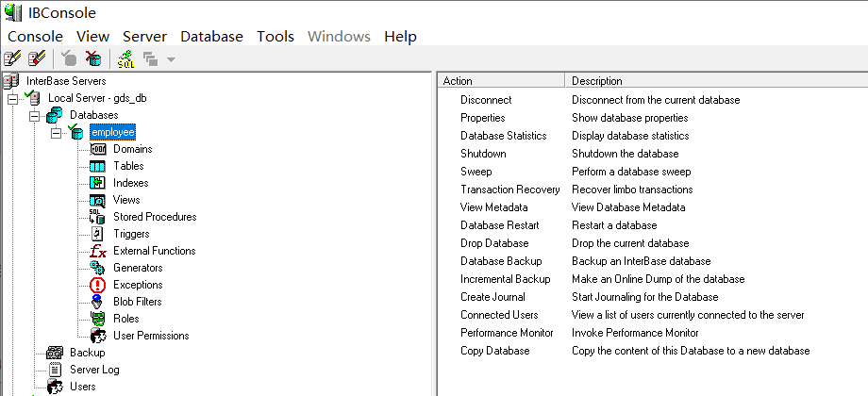The image size is (868, 396).
Task: Select the Database Statistics action
Action: point(504,136)
